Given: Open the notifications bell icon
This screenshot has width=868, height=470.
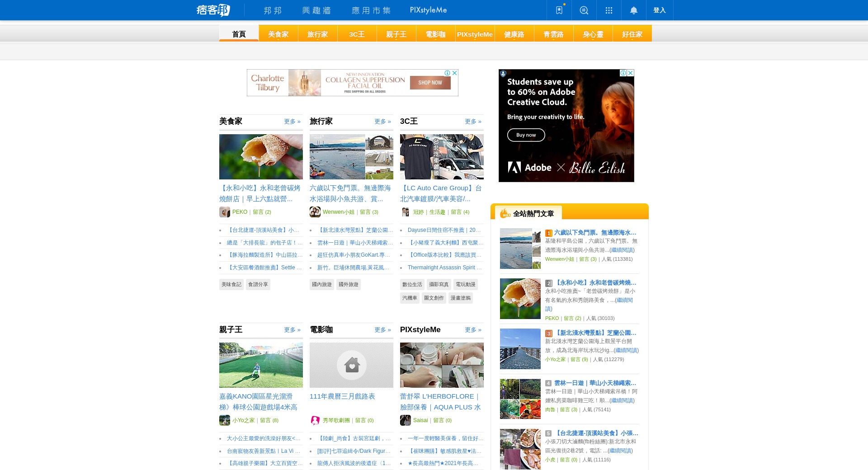Looking at the screenshot, I should [634, 10].
